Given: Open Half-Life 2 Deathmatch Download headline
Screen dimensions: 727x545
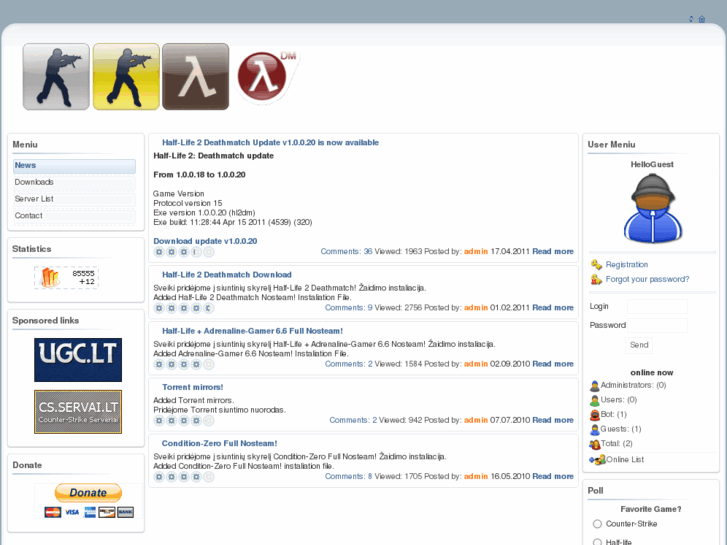Looking at the screenshot, I should (227, 275).
